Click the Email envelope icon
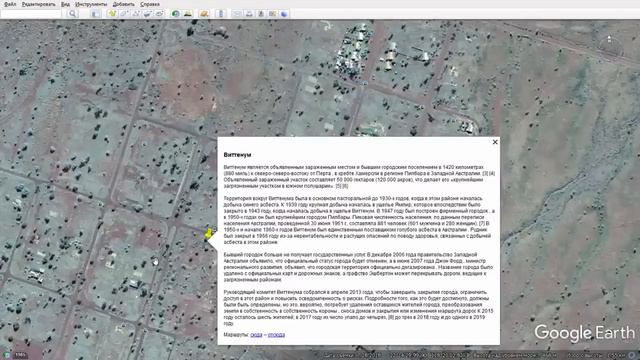640x360 pixels. [237, 13]
